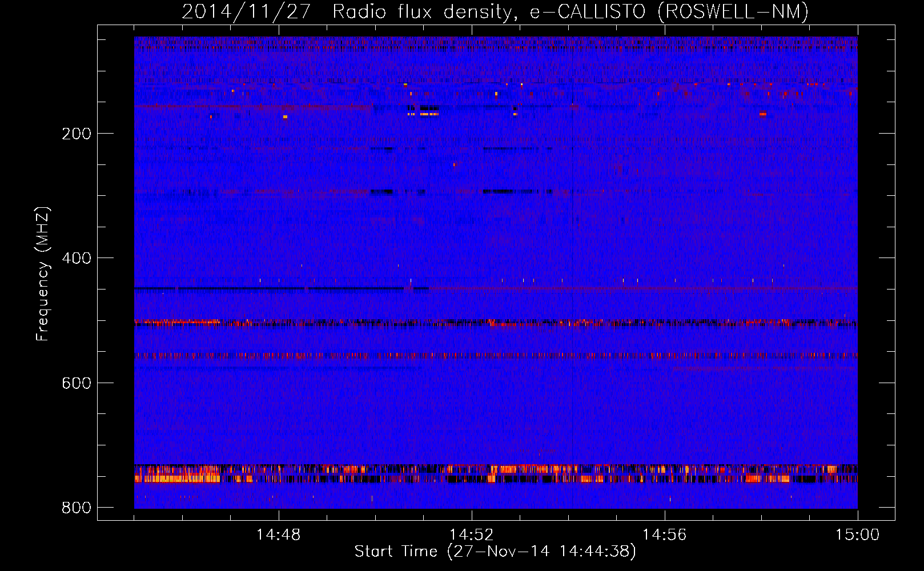This screenshot has height=571, width=924.
Task: Click the 600 frequency tick label
Action: (77, 383)
